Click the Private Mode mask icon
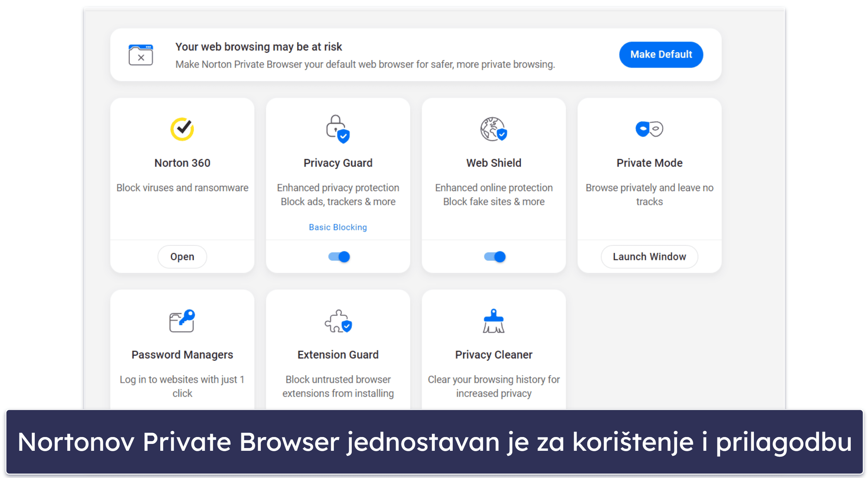868x478 pixels. click(x=649, y=129)
